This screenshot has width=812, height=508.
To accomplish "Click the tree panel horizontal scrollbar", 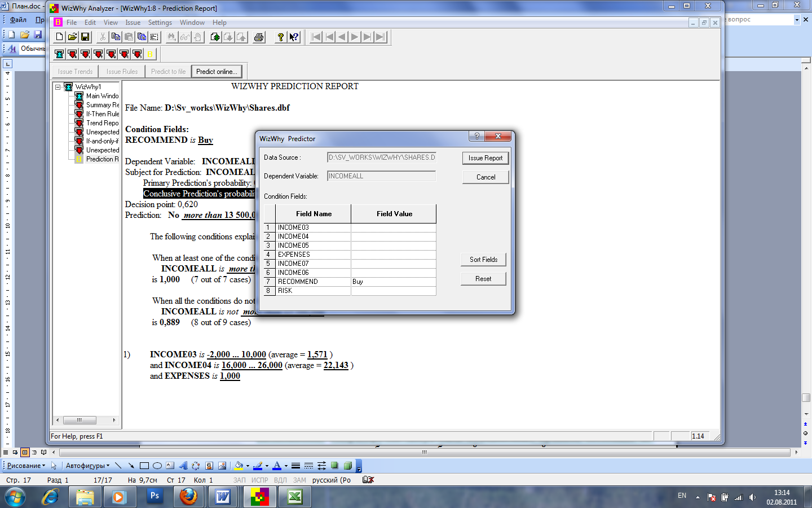I will coord(87,420).
